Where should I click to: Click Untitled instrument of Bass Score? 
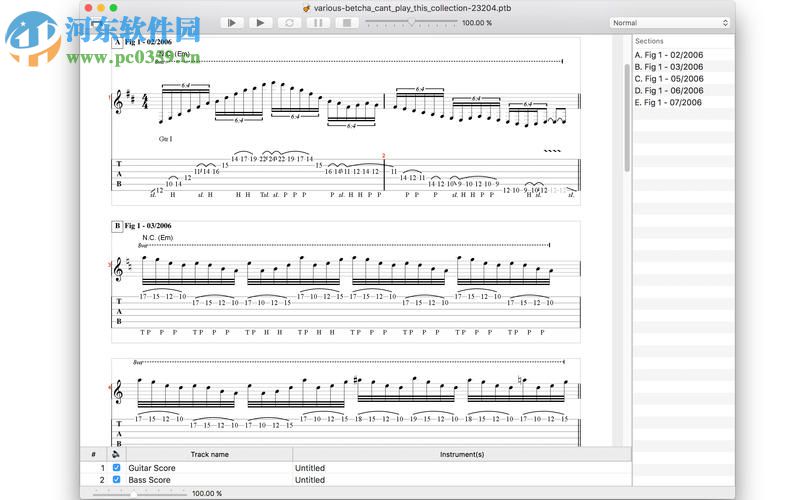pos(310,480)
